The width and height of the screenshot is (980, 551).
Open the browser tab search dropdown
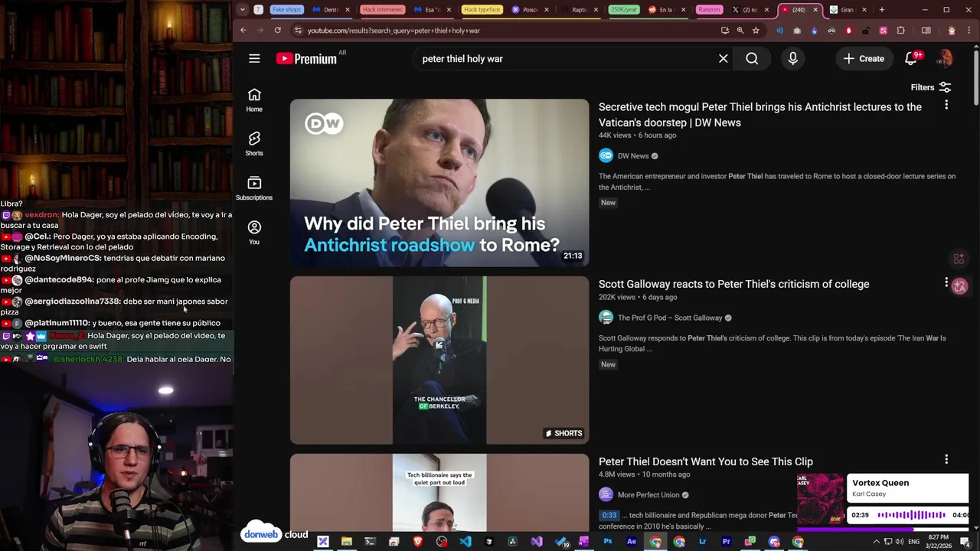242,10
